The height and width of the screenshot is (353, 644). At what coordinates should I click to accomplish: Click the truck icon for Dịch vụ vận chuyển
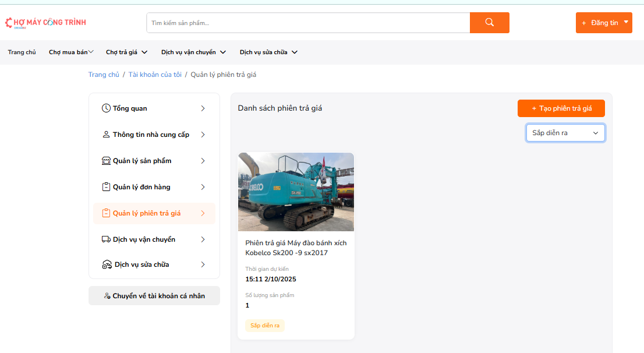(106, 239)
